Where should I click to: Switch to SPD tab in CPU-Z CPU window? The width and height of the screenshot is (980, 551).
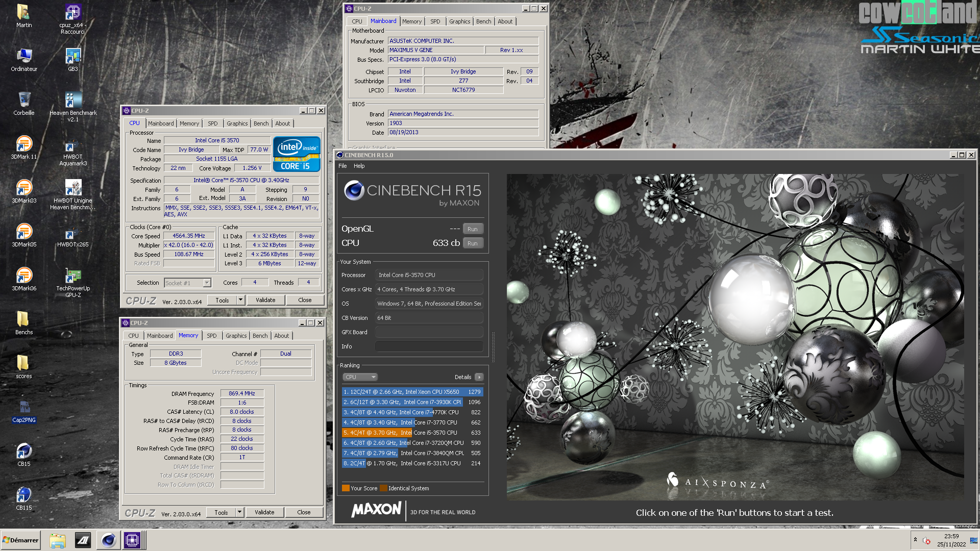pyautogui.click(x=213, y=123)
